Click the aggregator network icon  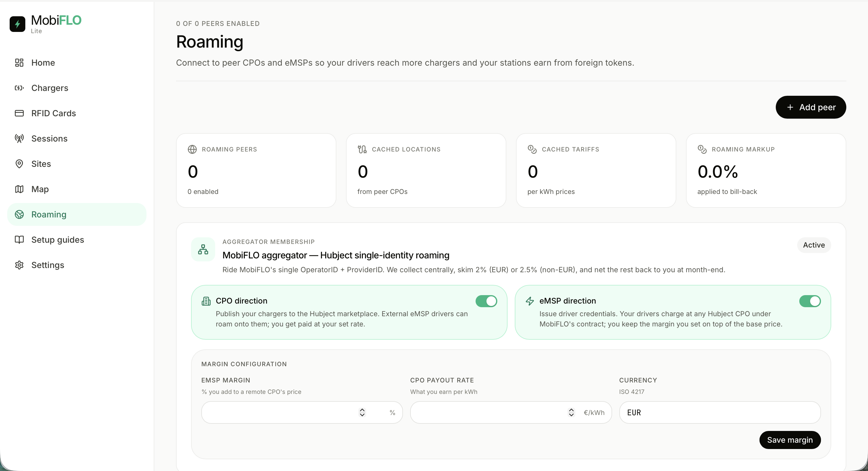click(x=203, y=249)
